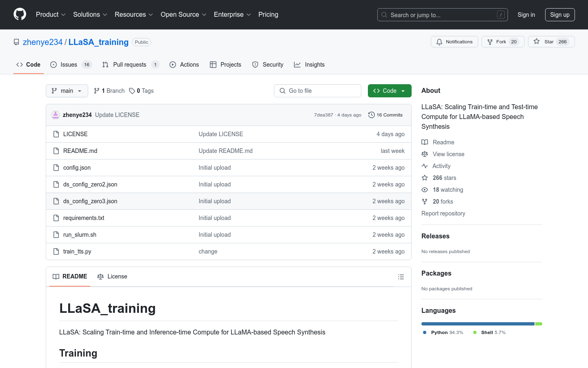
Task: Switch to the Actions tab
Action: coord(184,65)
